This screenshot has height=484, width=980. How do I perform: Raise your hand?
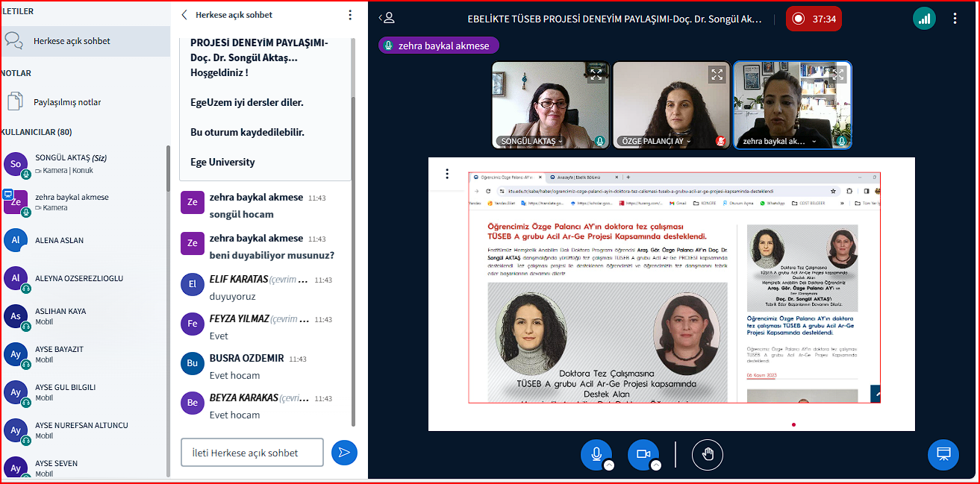point(708,454)
